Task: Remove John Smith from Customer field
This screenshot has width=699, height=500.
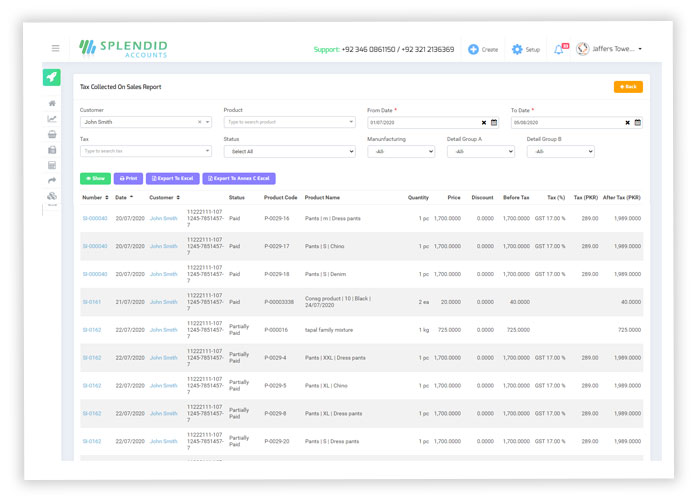Action: click(199, 122)
